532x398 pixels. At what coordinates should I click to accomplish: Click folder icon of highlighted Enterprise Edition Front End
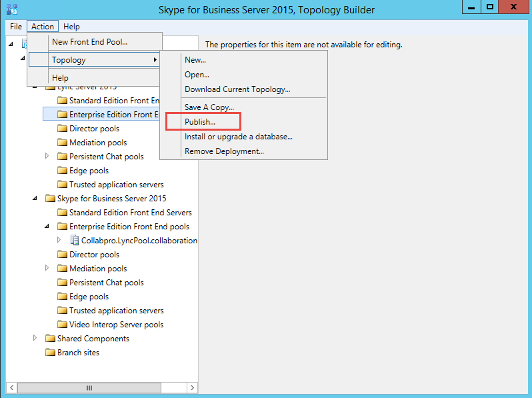(x=62, y=115)
